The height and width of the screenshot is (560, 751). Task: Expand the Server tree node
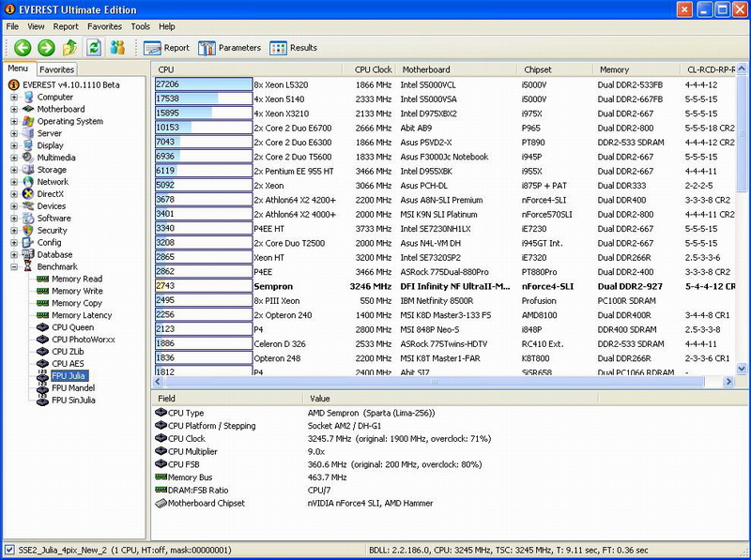14,133
